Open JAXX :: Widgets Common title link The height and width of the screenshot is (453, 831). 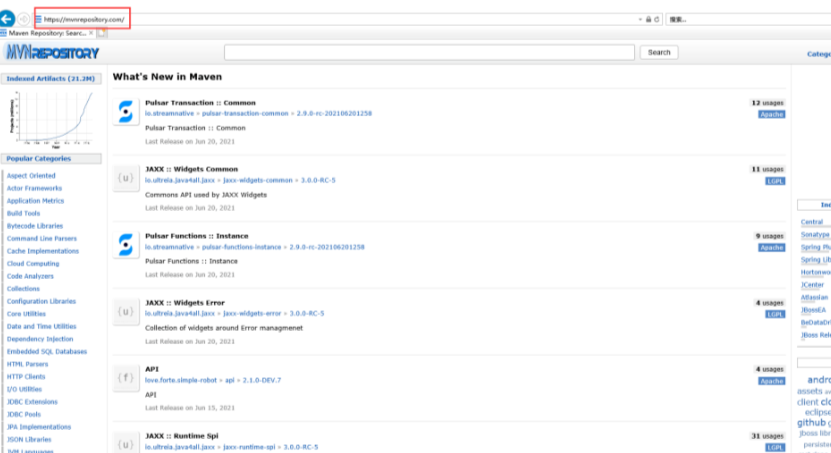[191, 169]
